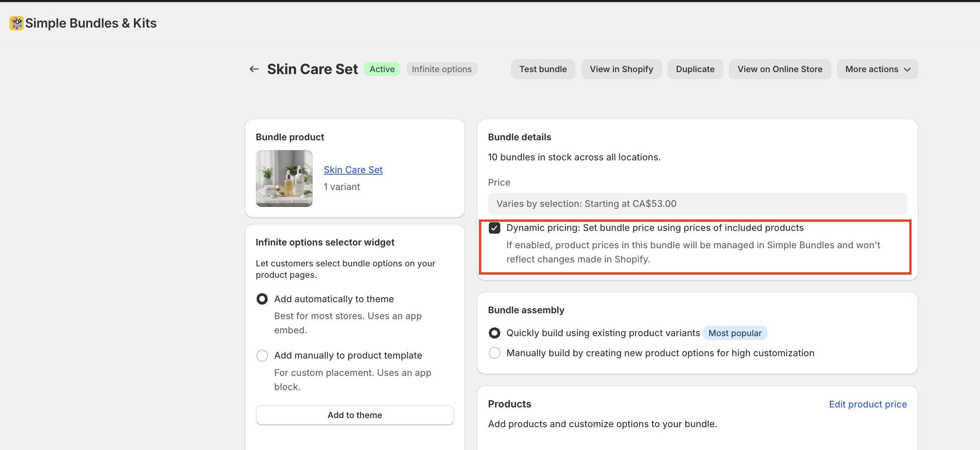Click the Skin Care Set product thumbnail
980x450 pixels.
click(x=284, y=179)
